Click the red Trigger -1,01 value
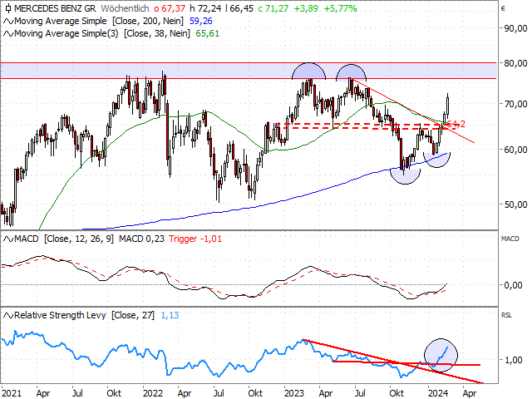 pos(195,239)
